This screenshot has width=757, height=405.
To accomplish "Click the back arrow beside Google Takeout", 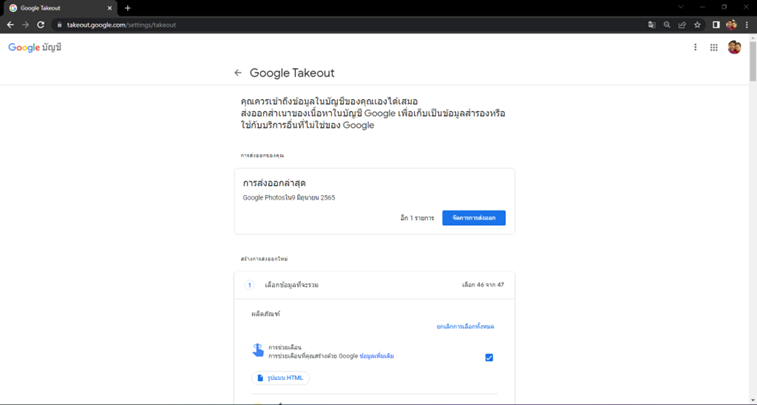I will (x=238, y=73).
